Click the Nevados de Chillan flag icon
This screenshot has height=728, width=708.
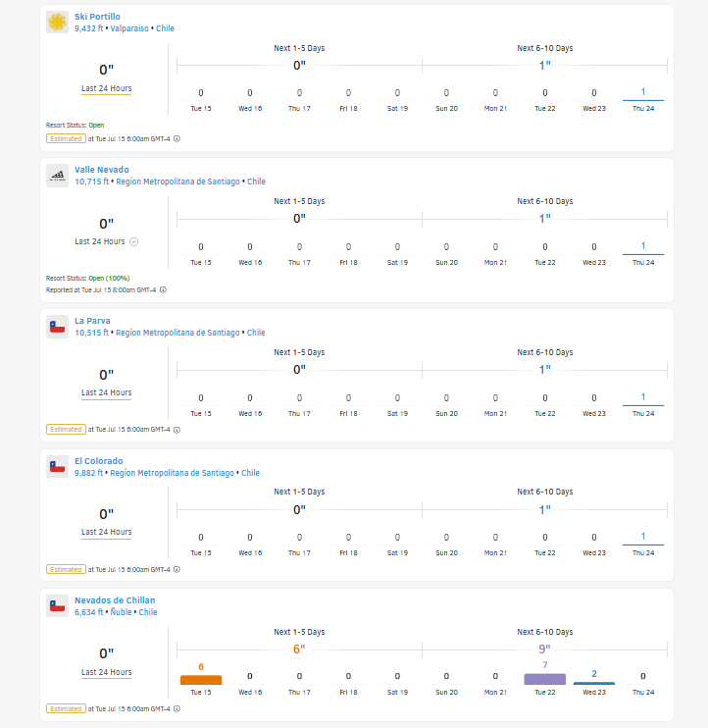point(58,606)
